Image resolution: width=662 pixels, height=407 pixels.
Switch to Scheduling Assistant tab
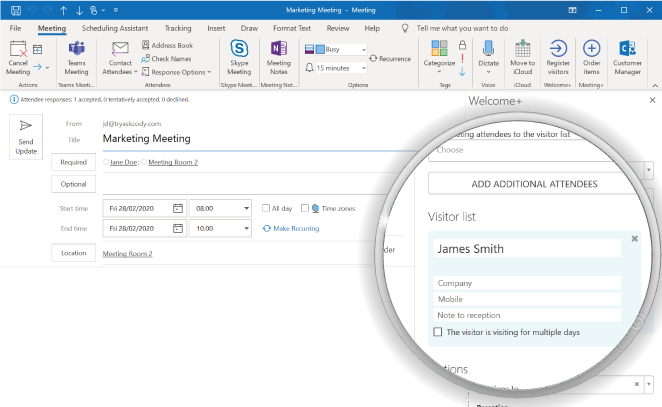(115, 28)
